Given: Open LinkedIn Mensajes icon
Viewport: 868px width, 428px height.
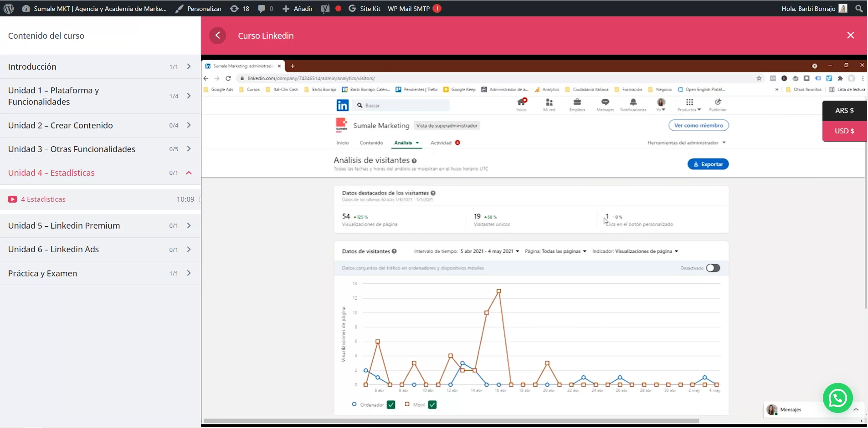Looking at the screenshot, I should click(605, 104).
